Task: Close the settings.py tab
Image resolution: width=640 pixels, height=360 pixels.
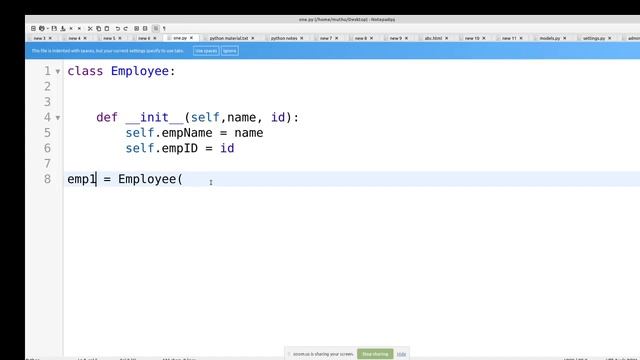Action: coord(610,38)
